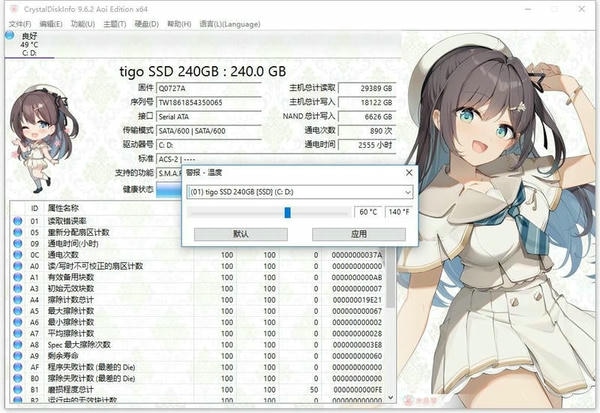Click the status icon for attribute A4
600x413 pixels.
pyautogui.click(x=18, y=299)
